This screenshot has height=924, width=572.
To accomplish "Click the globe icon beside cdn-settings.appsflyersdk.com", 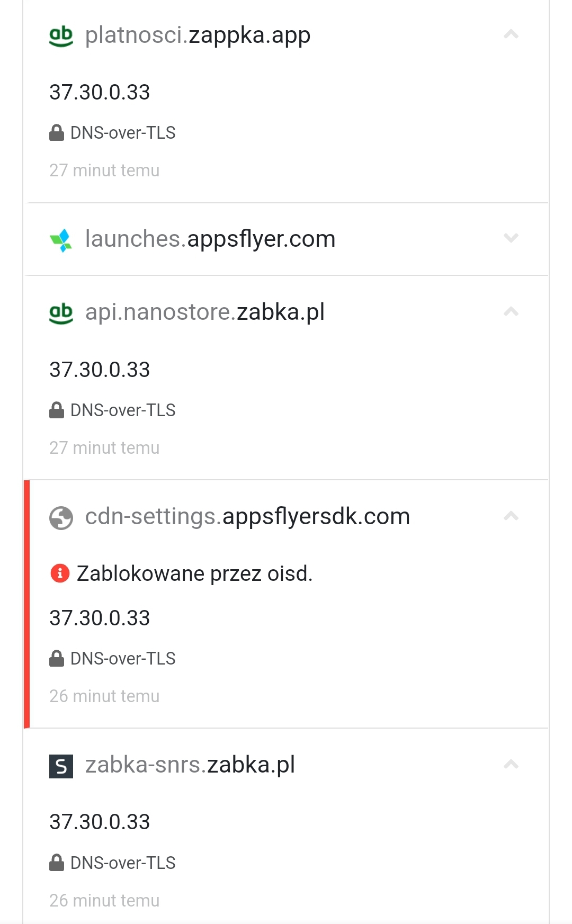I will [x=60, y=516].
